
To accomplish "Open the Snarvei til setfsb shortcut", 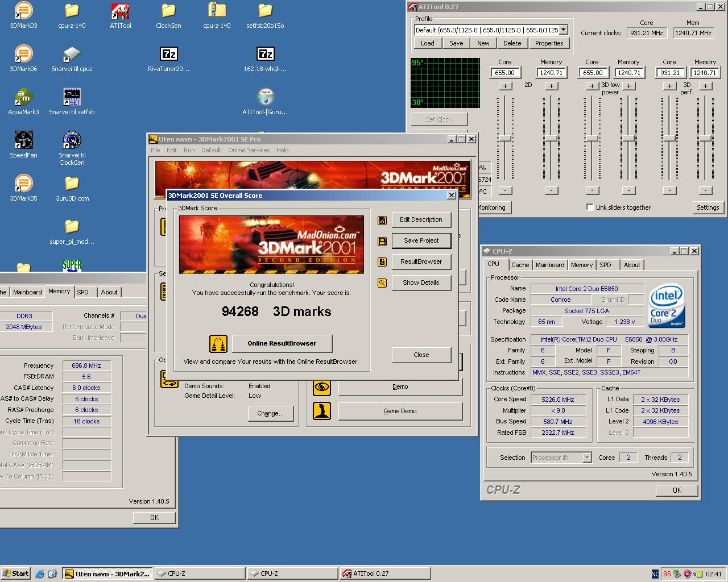I will point(72,101).
